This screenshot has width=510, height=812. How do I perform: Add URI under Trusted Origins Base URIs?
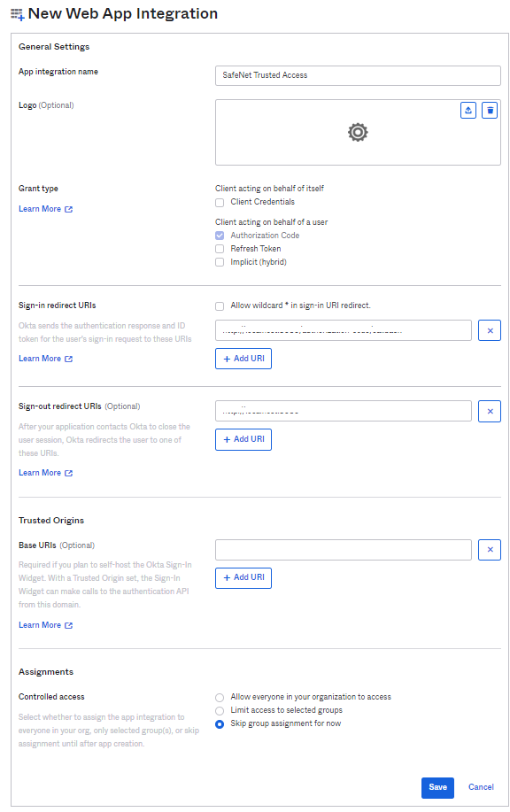click(243, 577)
